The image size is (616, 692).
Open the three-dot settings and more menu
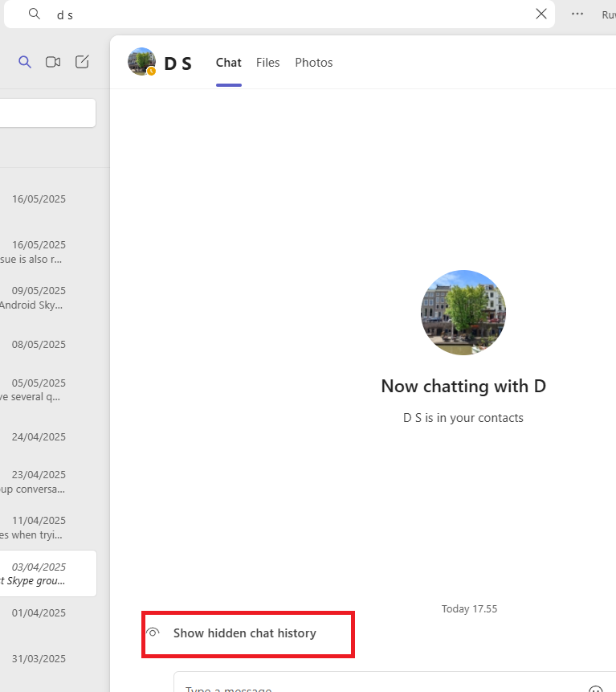[577, 14]
